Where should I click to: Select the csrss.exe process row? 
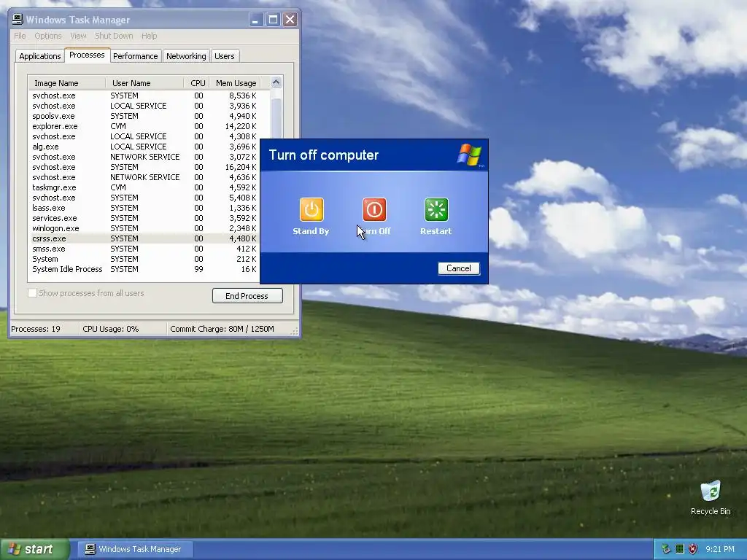[144, 238]
